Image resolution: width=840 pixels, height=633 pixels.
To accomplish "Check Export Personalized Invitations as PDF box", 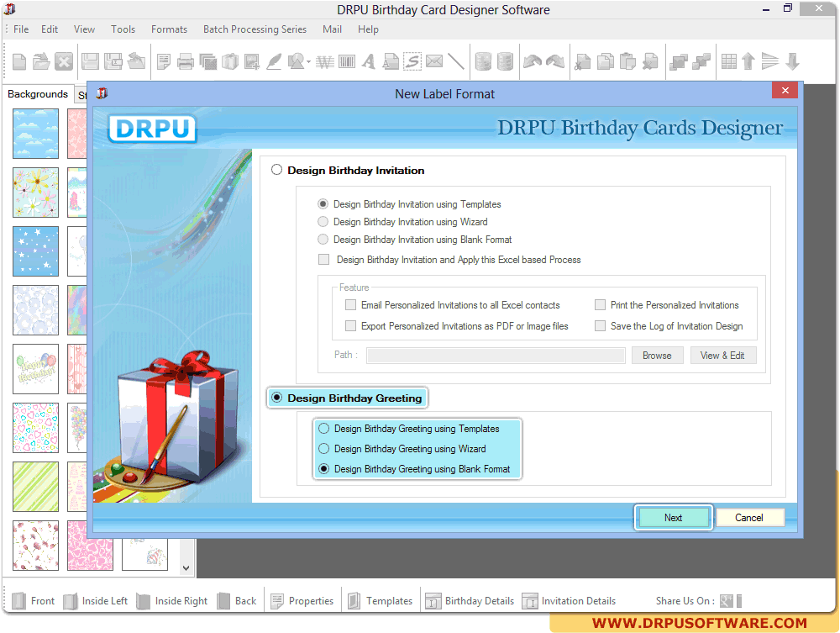I will click(x=350, y=326).
